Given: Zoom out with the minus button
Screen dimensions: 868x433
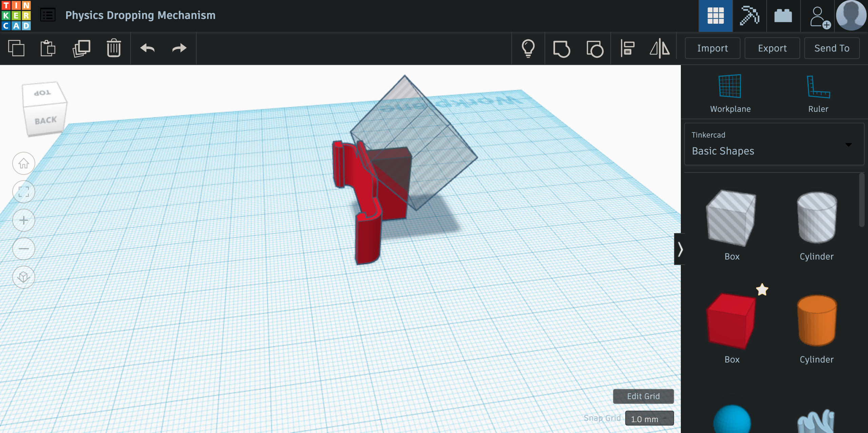Looking at the screenshot, I should (x=24, y=249).
